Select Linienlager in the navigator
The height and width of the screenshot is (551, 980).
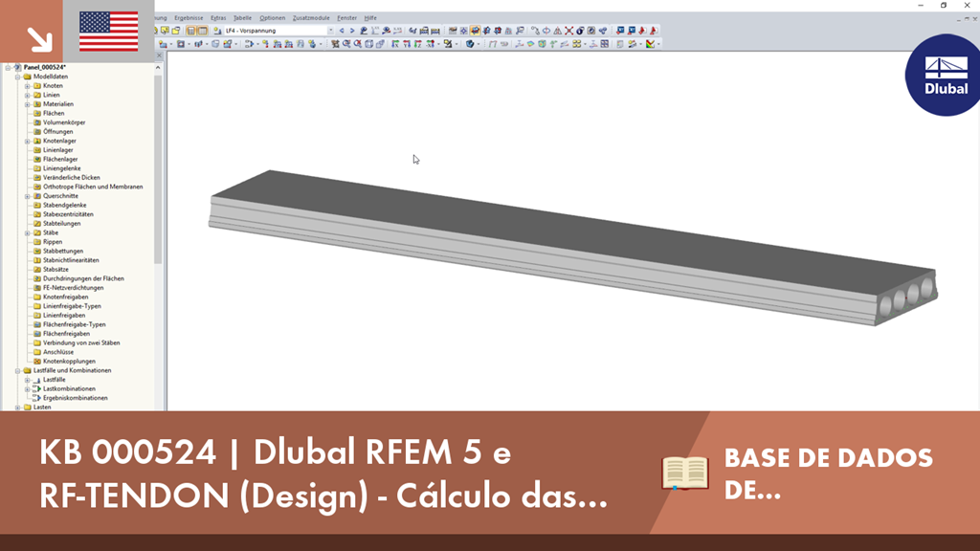pos(58,150)
